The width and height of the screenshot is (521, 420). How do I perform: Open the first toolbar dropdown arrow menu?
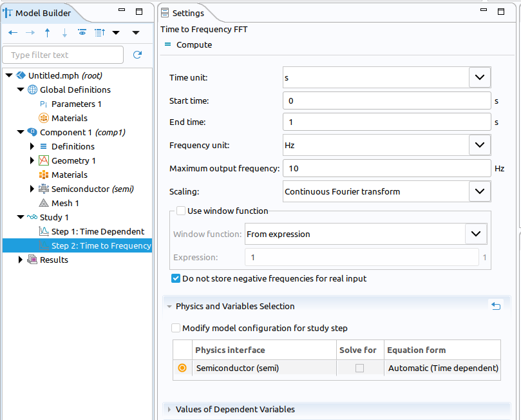pyautogui.click(x=116, y=33)
